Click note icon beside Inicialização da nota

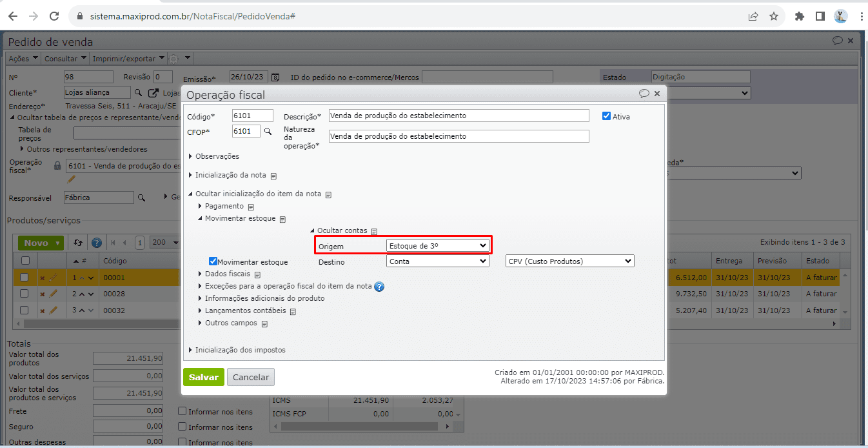pos(273,176)
